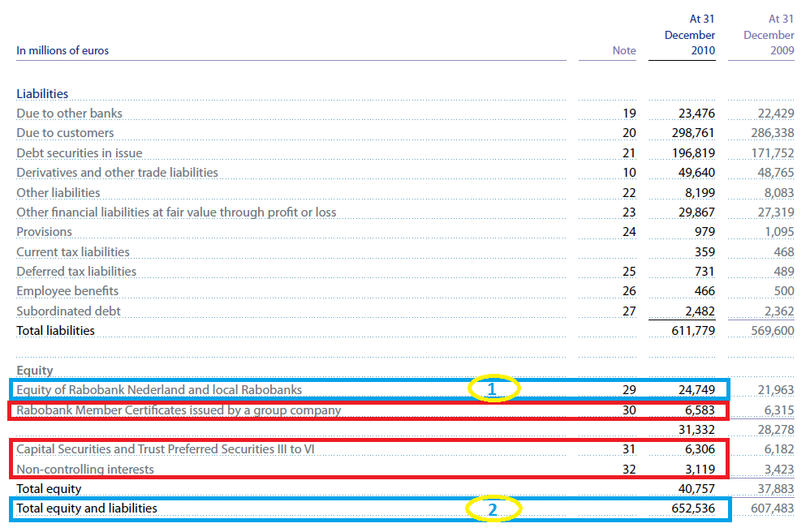The height and width of the screenshot is (532, 810).
Task: Click the 2009 grand total 607,483
Action: point(773,508)
